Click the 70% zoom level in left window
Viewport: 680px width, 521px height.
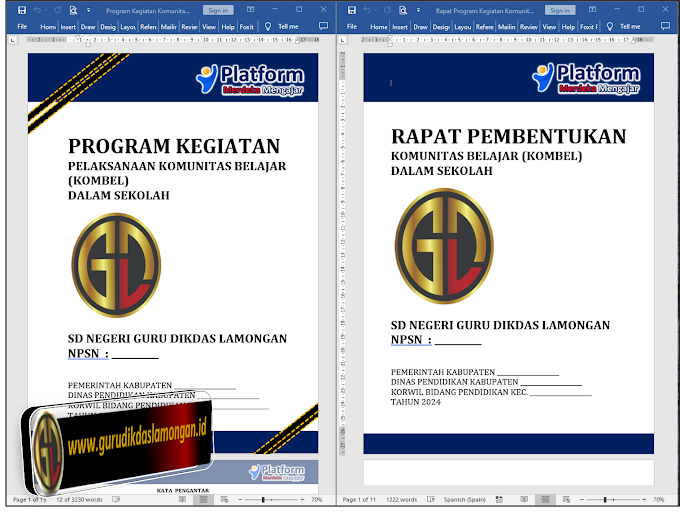(317, 500)
